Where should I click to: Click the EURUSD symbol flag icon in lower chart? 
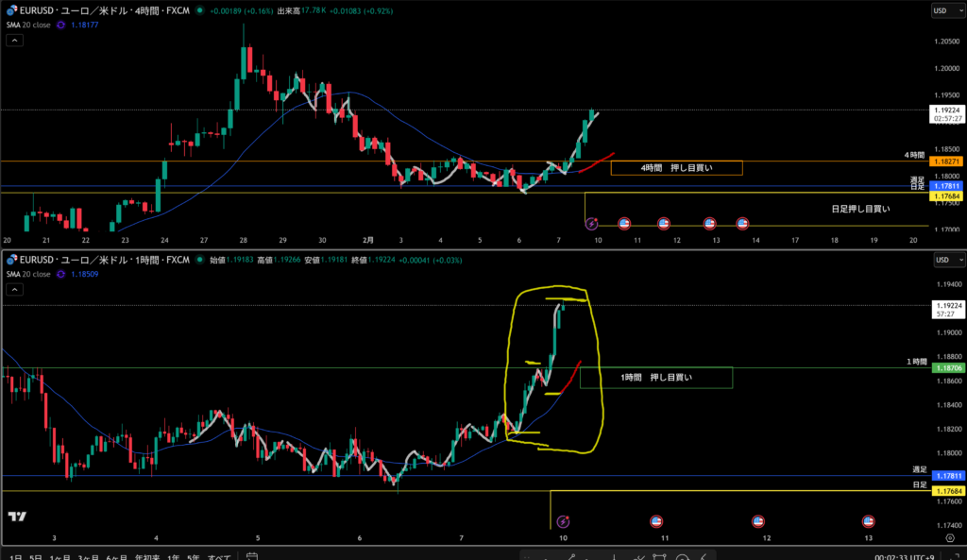tap(10, 259)
